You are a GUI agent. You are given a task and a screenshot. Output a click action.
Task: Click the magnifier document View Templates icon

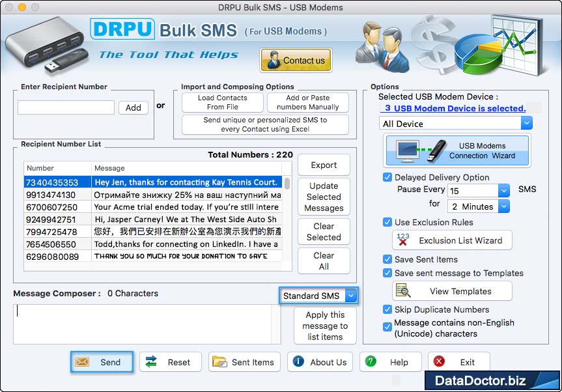click(x=403, y=290)
